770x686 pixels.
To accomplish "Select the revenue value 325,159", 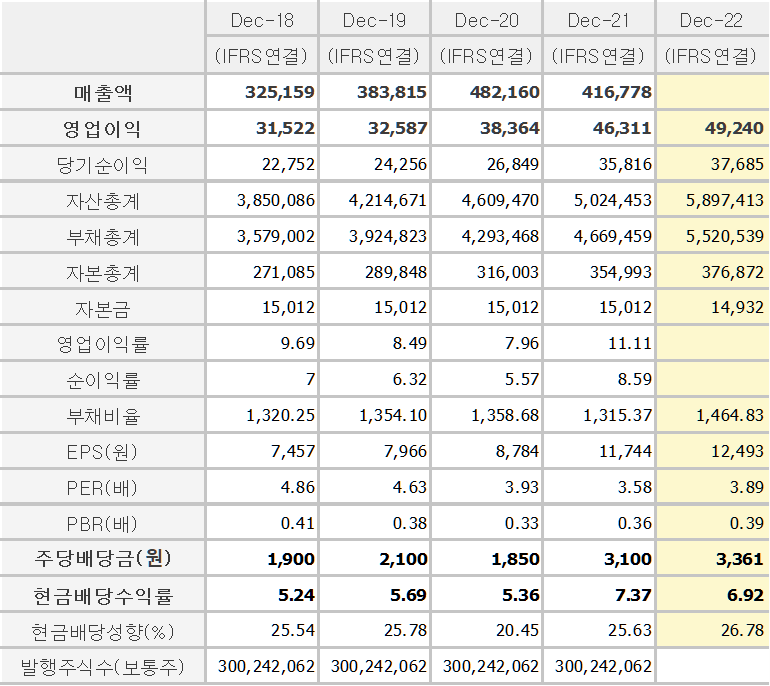I will pos(280,92).
